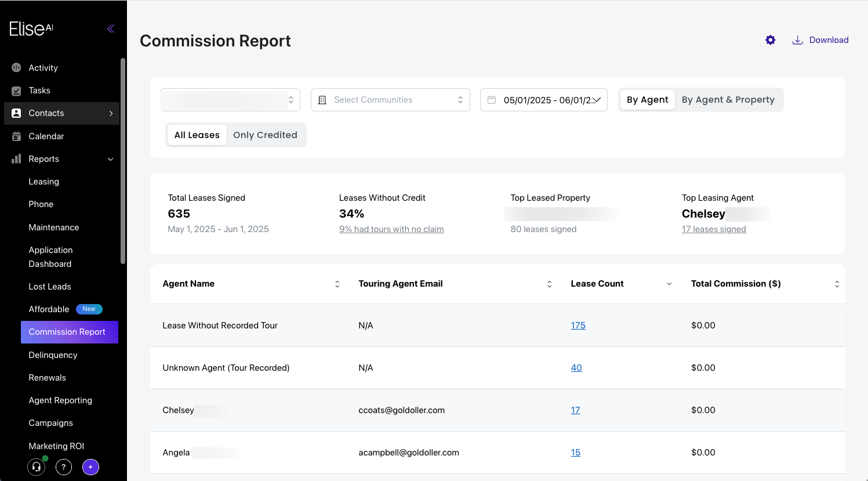
Task: Click the EliseAI logo
Action: click(31, 28)
